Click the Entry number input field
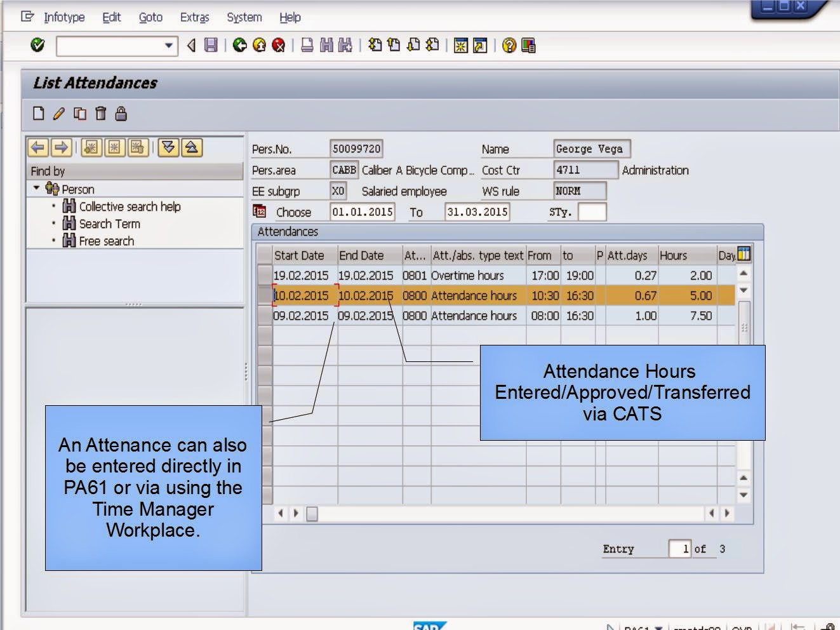This screenshot has height=630, width=840. 679,549
